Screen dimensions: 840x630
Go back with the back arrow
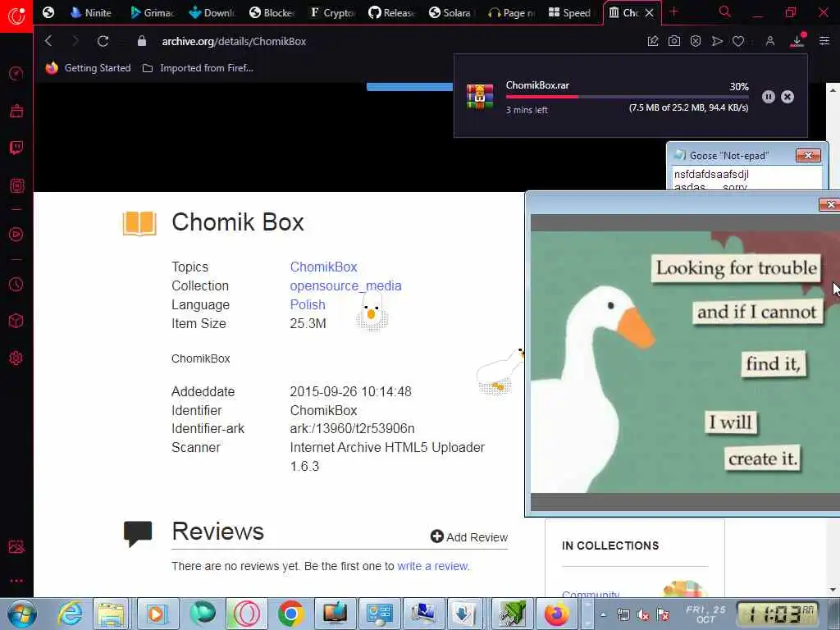pos(48,41)
